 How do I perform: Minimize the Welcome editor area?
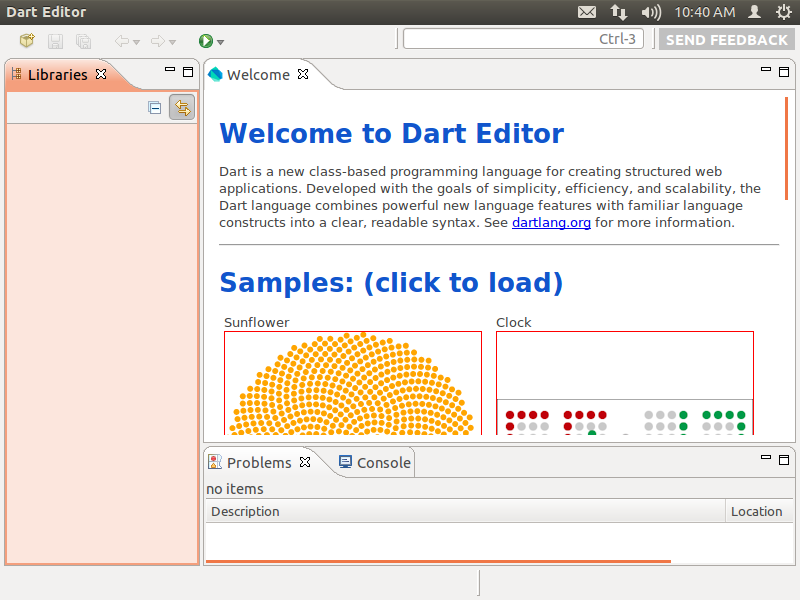click(766, 69)
